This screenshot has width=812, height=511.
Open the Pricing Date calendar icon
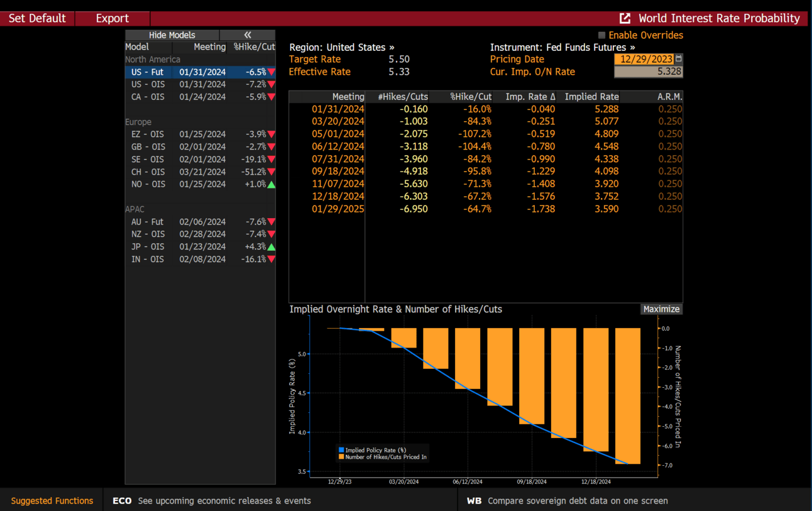[x=678, y=59]
